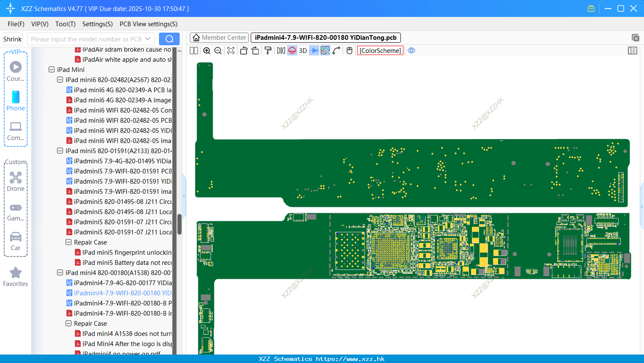Select the Computer category in sidebar
The height and width of the screenshot is (363, 644).
[x=16, y=131]
